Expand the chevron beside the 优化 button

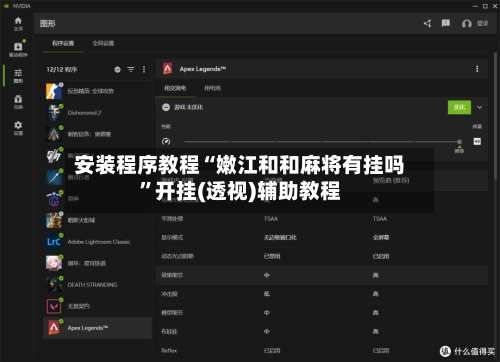pos(480,107)
